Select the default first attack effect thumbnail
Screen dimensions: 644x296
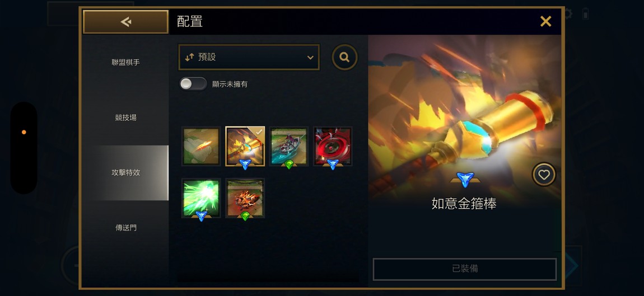click(x=201, y=147)
